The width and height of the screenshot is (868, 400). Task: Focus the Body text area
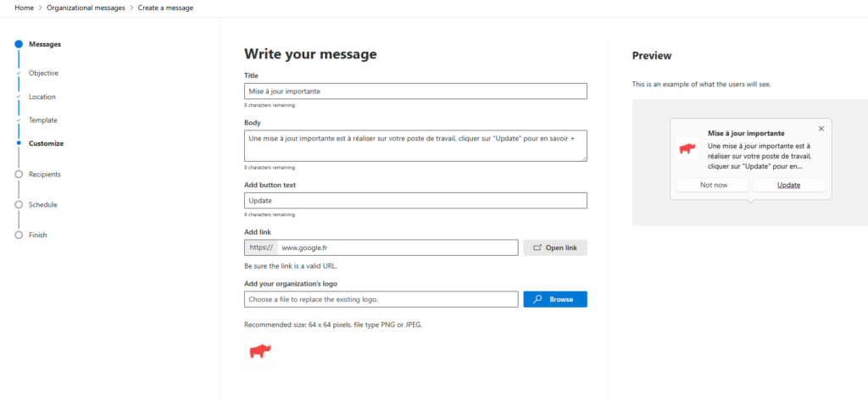point(415,145)
